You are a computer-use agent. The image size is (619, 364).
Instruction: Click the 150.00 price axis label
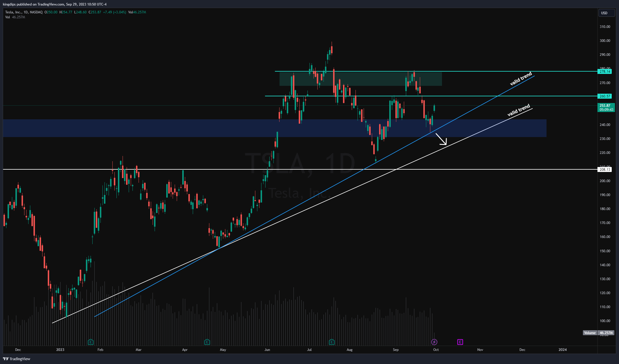(x=605, y=251)
